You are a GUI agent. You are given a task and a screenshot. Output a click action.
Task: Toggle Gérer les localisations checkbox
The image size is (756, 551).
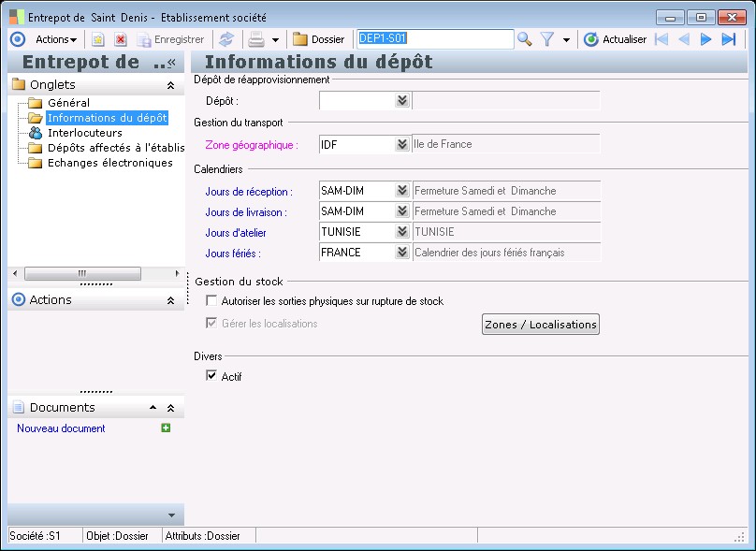click(211, 323)
